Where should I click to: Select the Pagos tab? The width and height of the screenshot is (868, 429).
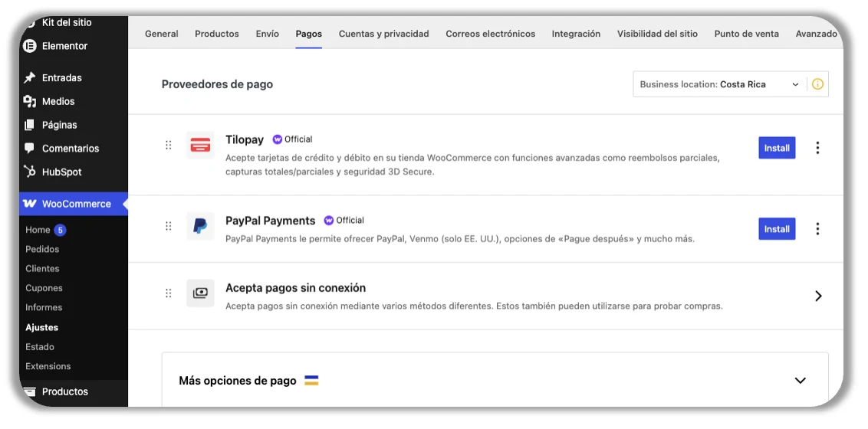pos(309,34)
